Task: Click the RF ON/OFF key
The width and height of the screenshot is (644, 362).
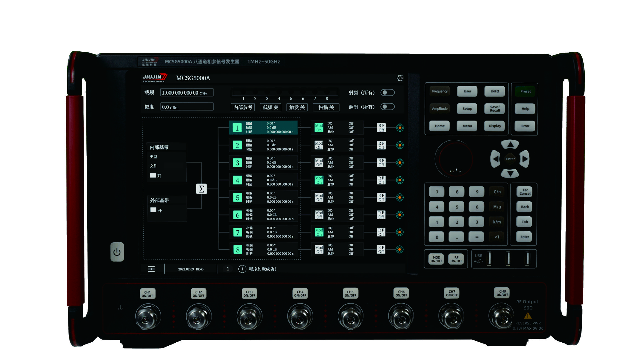Action: click(x=456, y=259)
